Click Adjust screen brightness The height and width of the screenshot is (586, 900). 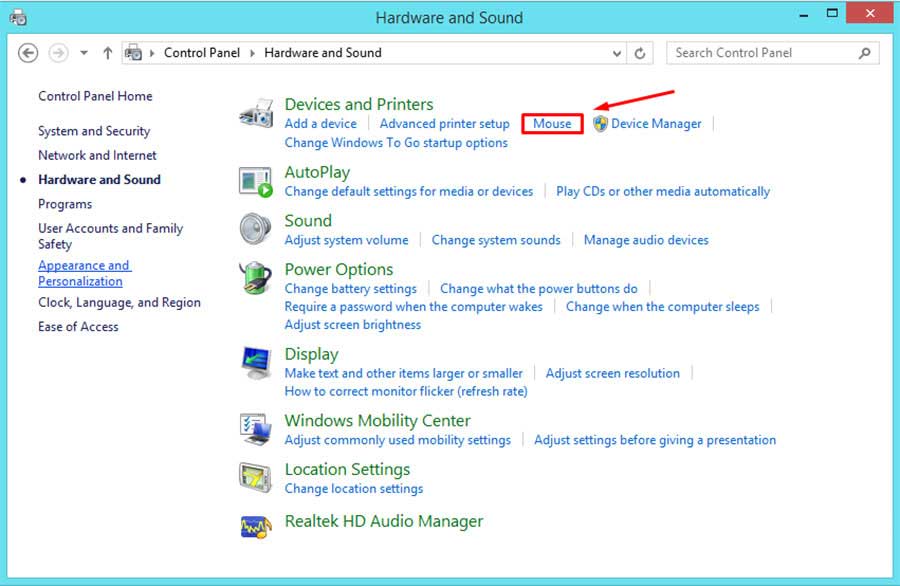[x=353, y=325]
